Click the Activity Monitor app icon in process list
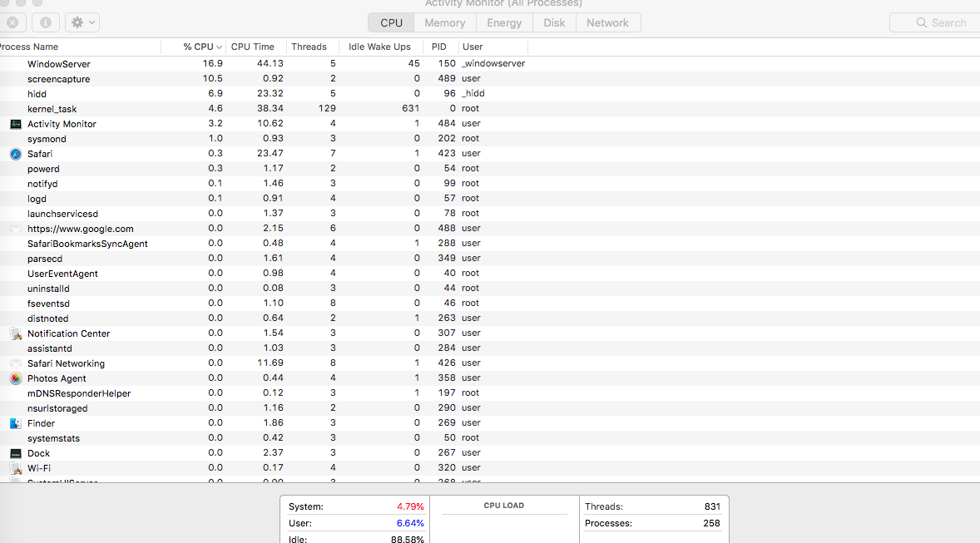The image size is (980, 543). click(16, 124)
